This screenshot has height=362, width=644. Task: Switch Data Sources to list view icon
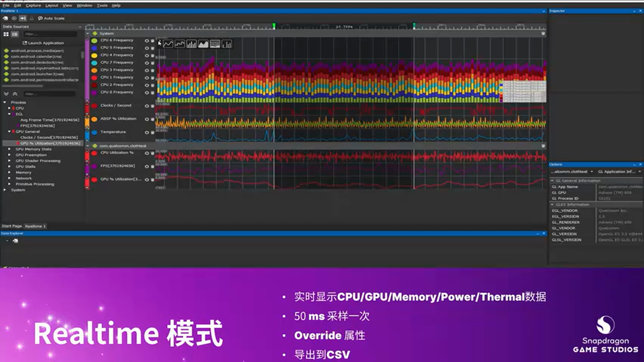click(15, 34)
